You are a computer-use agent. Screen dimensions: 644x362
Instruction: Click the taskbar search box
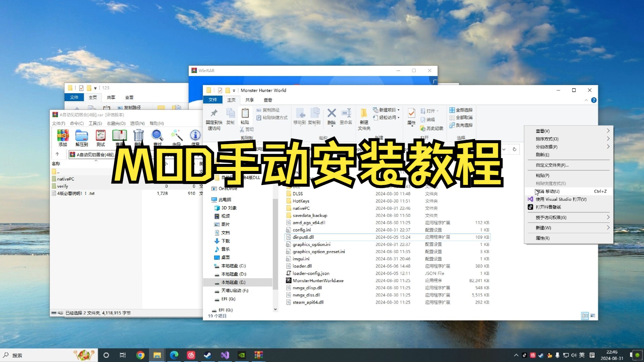pos(49,355)
